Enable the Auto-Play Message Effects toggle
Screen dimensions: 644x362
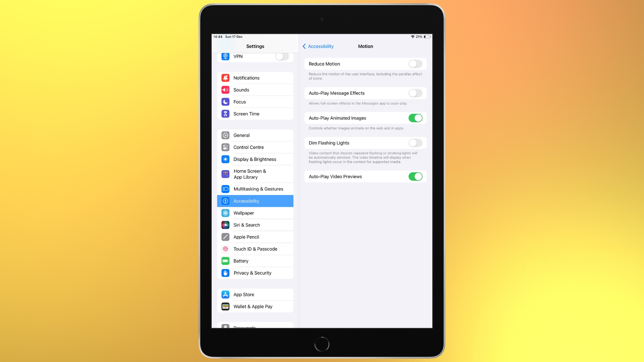point(415,93)
